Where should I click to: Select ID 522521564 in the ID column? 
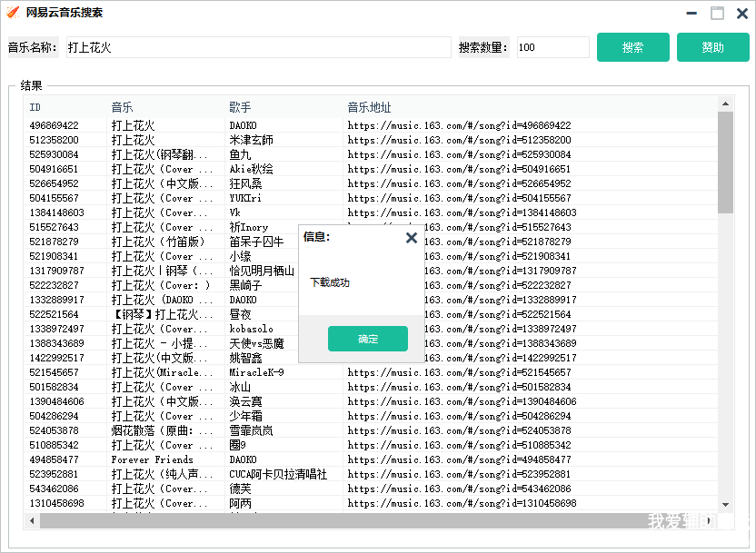tap(54, 314)
